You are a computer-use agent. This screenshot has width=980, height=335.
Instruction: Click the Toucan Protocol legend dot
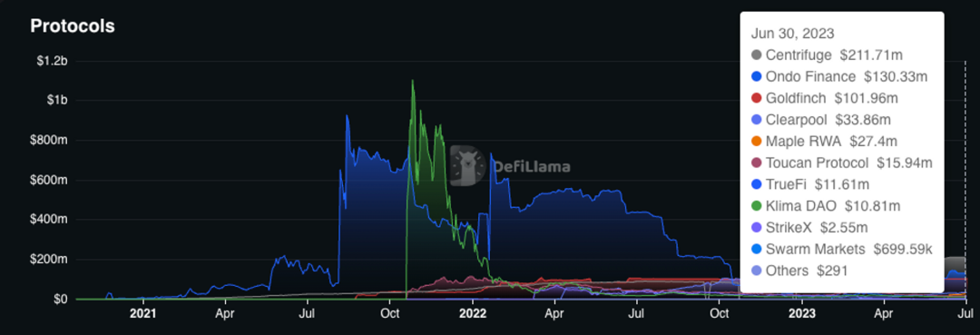757,163
